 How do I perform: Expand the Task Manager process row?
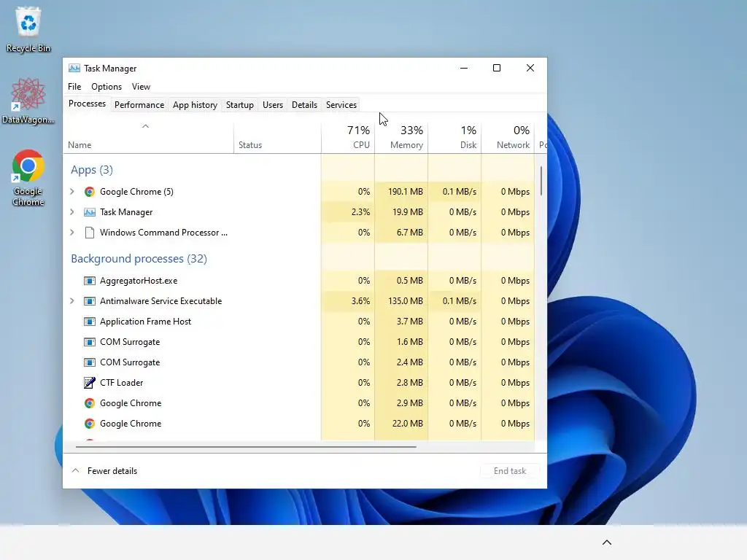[x=72, y=212]
